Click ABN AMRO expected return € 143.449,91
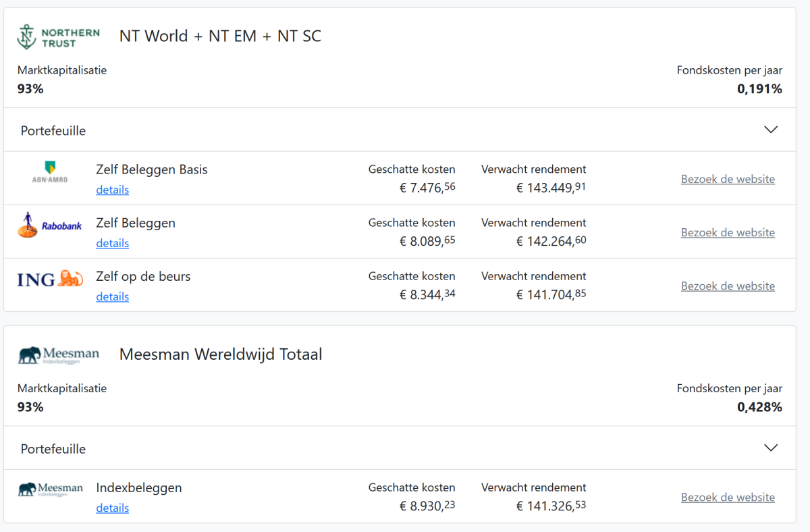 coord(551,188)
